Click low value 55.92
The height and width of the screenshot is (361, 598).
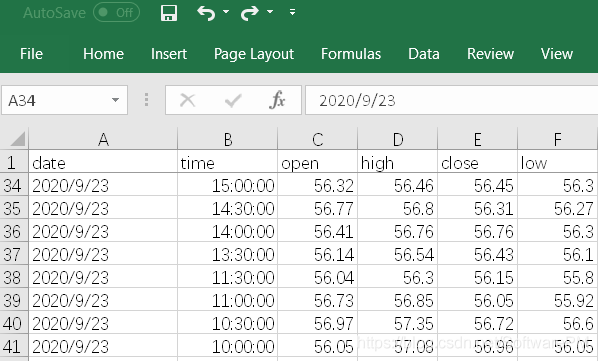[557, 300]
